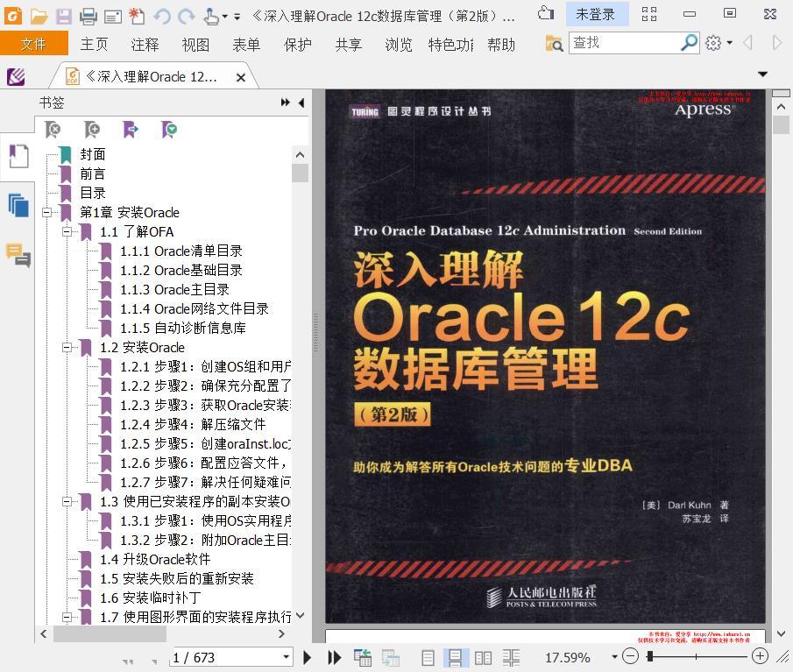Select facing pages view icon

(483, 658)
